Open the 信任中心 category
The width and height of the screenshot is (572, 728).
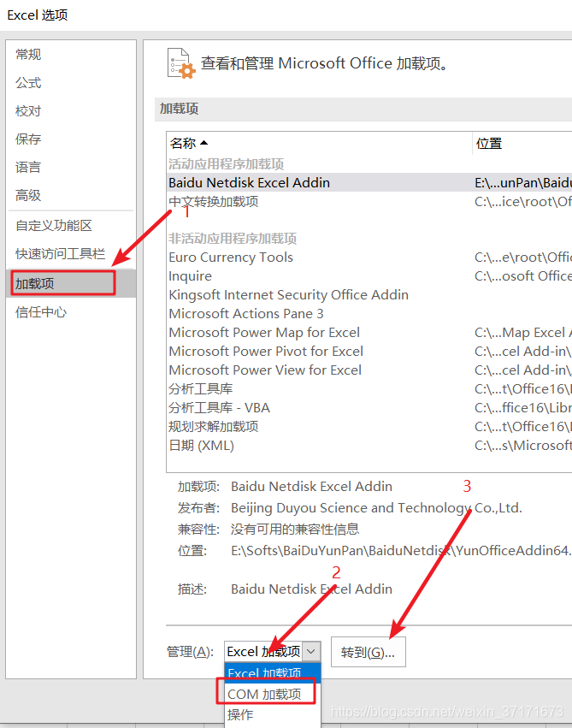[41, 312]
